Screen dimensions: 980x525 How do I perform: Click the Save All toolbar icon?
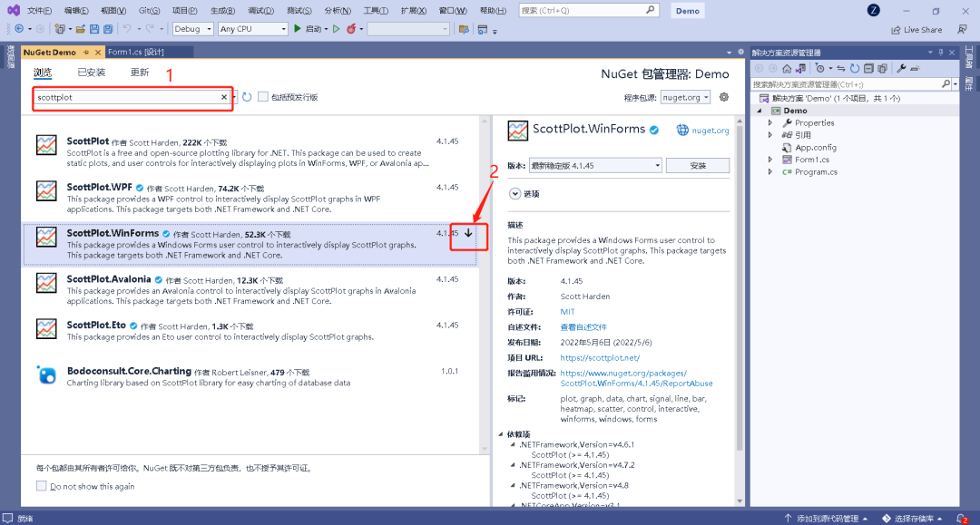point(108,29)
